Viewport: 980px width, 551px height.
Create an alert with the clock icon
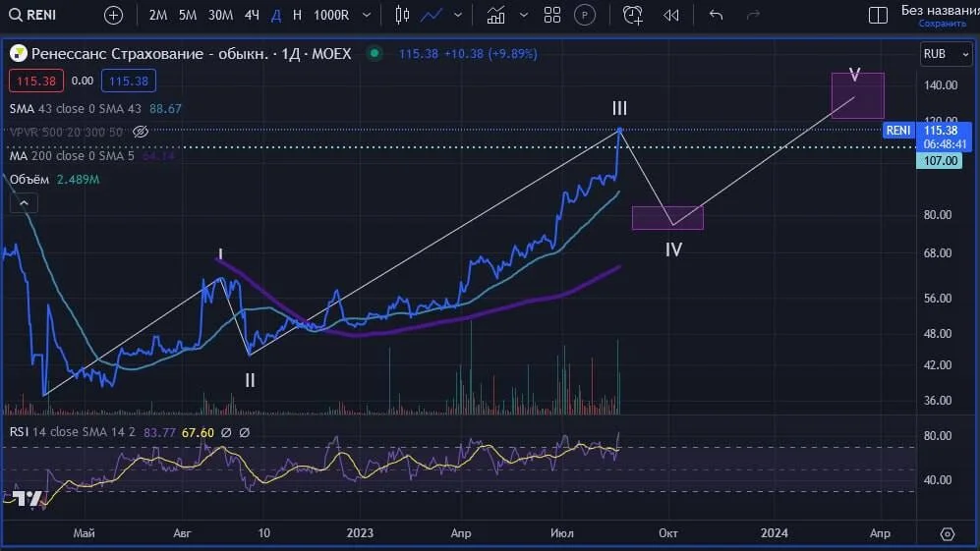pos(632,15)
